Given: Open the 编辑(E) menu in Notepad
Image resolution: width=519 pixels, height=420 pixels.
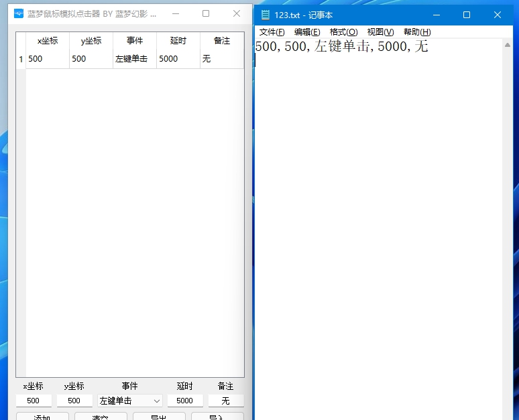Looking at the screenshot, I should coord(307,32).
